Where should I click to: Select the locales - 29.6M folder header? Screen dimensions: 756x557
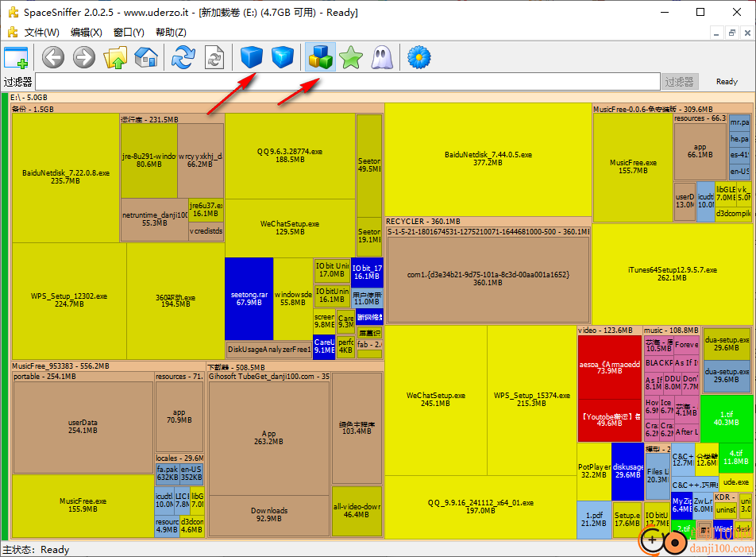pos(179,458)
